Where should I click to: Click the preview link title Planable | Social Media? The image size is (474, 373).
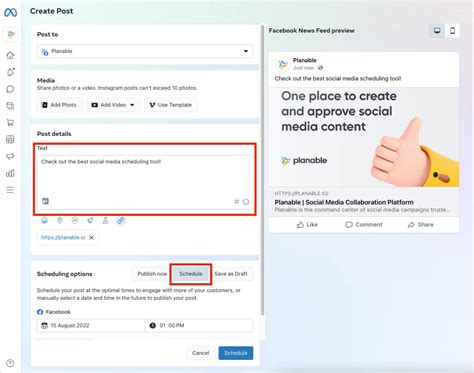(344, 202)
